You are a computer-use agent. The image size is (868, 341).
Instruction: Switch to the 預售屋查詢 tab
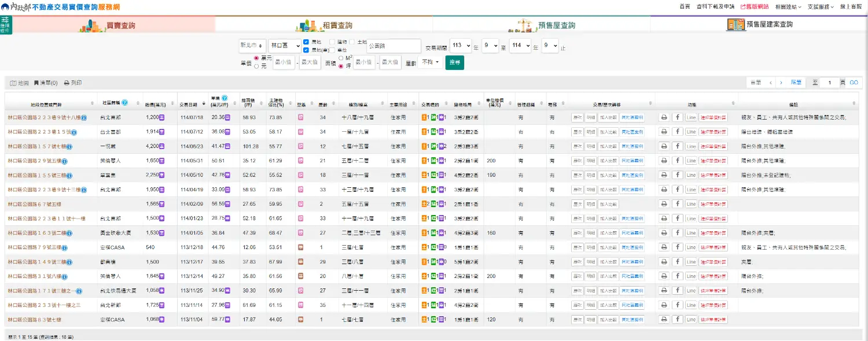tap(542, 25)
